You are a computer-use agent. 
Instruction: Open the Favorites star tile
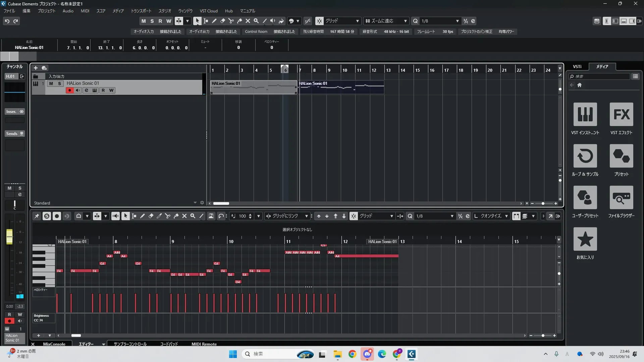click(x=585, y=239)
